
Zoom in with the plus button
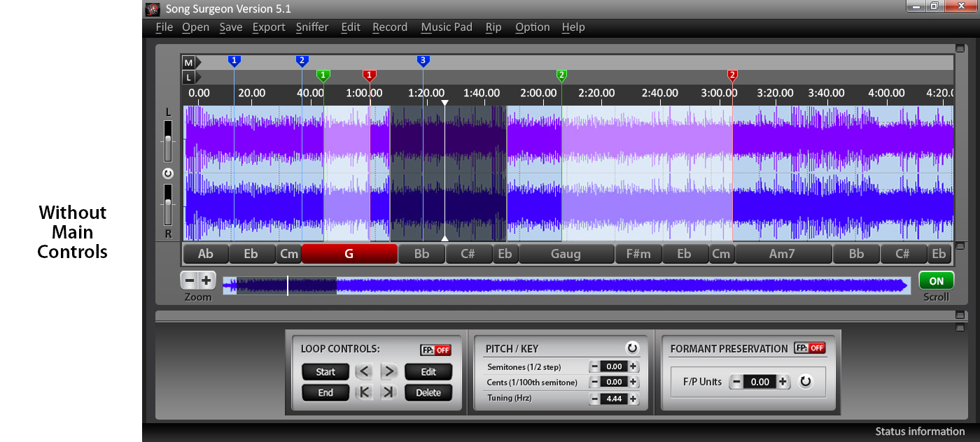click(206, 280)
